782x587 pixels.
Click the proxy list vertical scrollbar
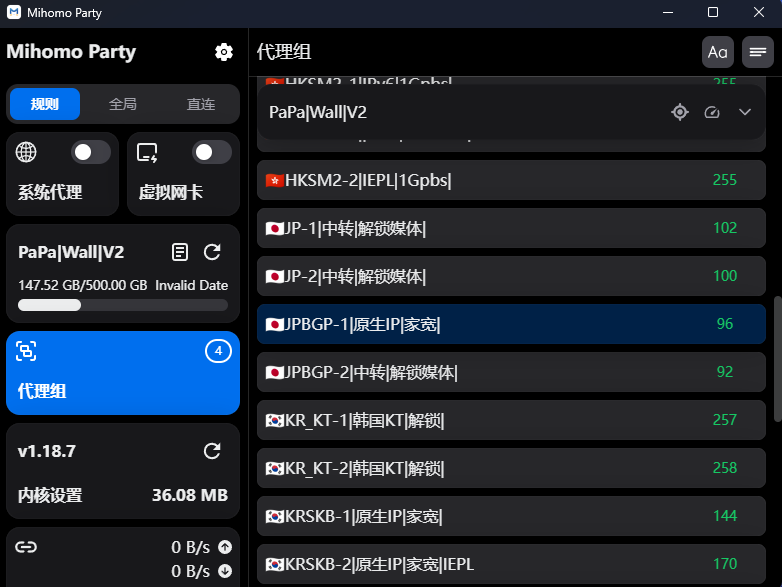(777, 358)
